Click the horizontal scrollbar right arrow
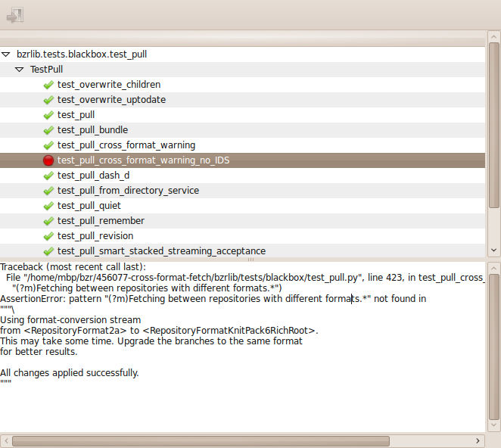The height and width of the screenshot is (448, 501). click(x=478, y=441)
